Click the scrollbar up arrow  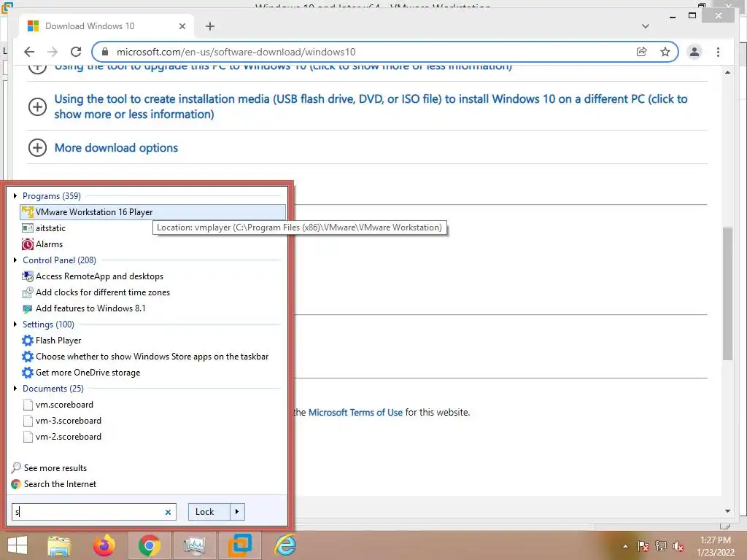[727, 72]
